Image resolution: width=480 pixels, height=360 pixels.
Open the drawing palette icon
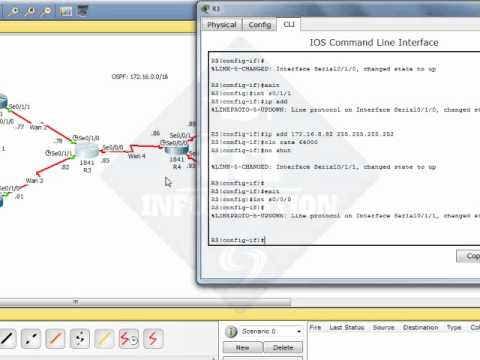(66, 11)
